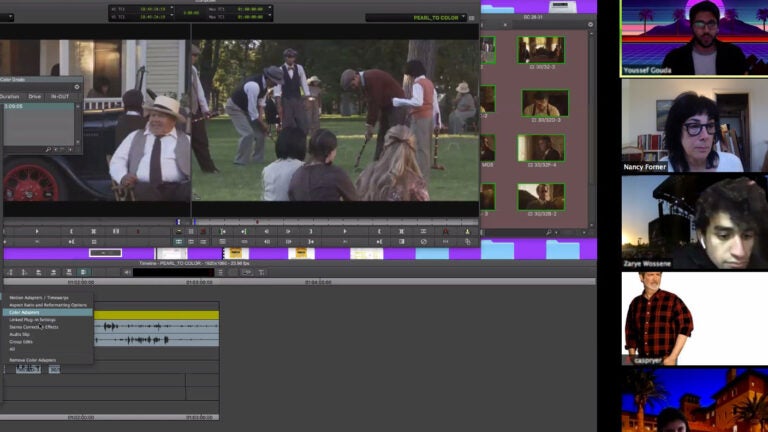Select the bottom-row large bin clip thumbnail

[x=541, y=197]
